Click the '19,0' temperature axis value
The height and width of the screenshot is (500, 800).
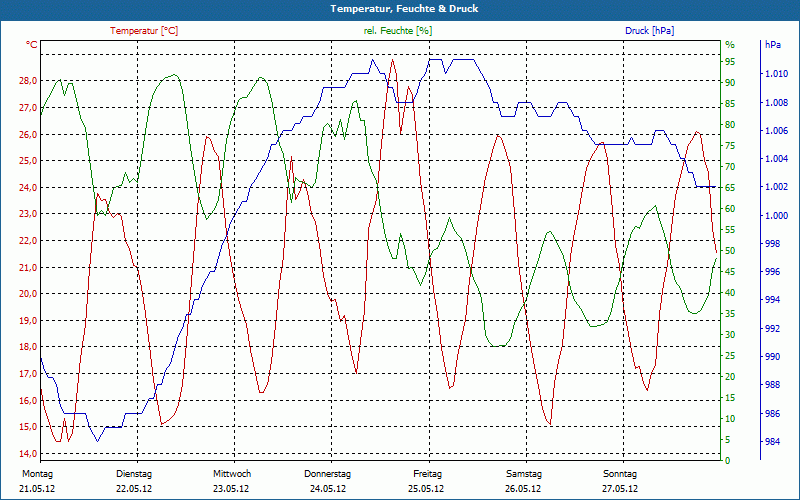pyautogui.click(x=28, y=320)
